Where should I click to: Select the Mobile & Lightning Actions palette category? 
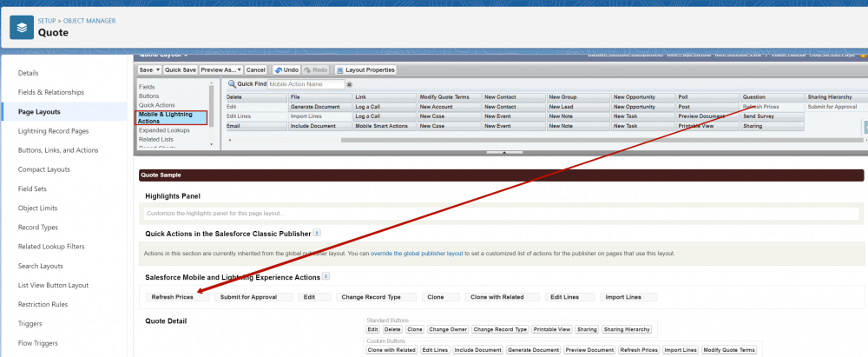pos(172,117)
